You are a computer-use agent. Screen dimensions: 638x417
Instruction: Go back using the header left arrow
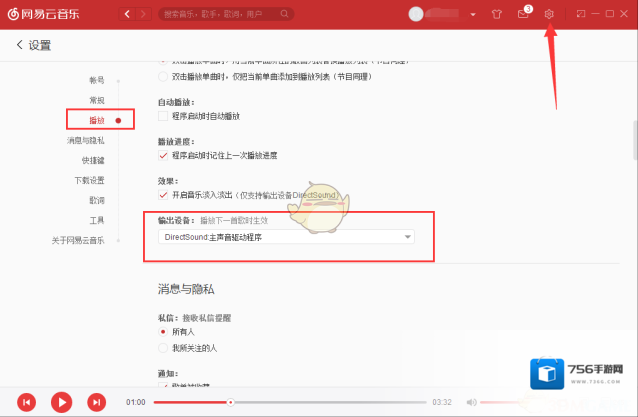click(126, 15)
